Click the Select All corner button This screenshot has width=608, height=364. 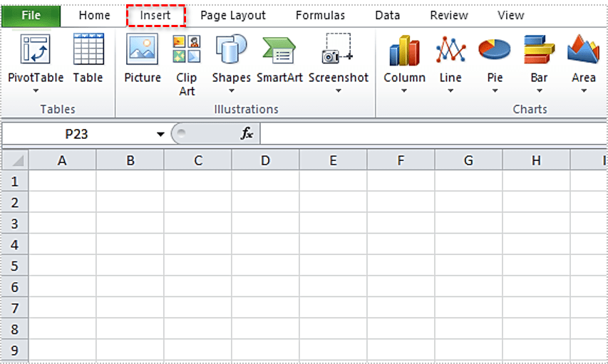click(15, 161)
